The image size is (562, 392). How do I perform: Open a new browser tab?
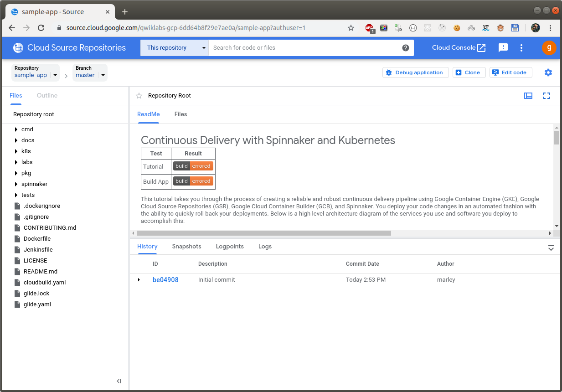click(125, 12)
